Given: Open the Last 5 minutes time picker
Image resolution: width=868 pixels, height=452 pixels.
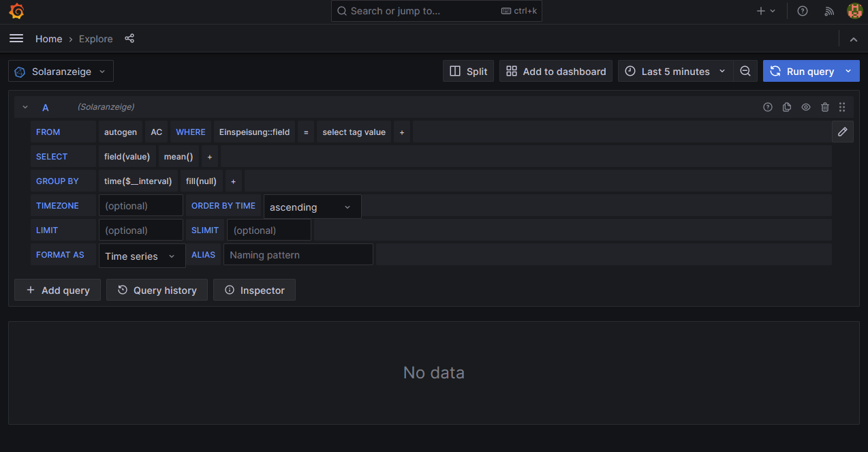Looking at the screenshot, I should pos(675,72).
